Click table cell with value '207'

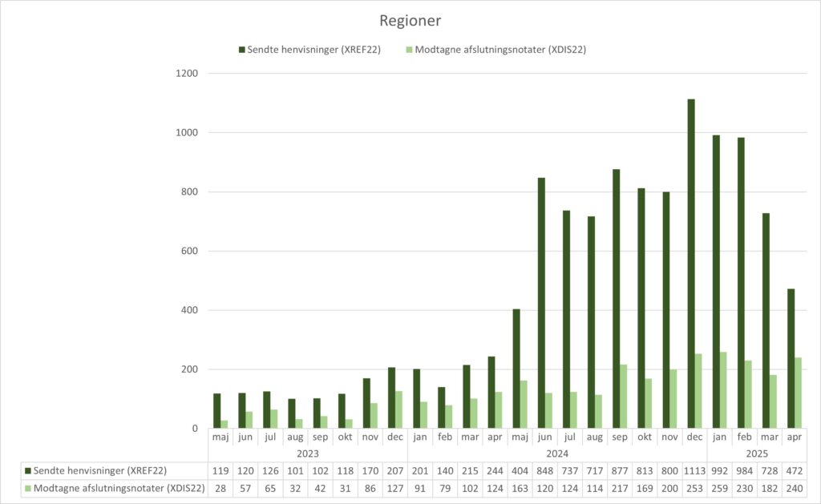click(395, 471)
